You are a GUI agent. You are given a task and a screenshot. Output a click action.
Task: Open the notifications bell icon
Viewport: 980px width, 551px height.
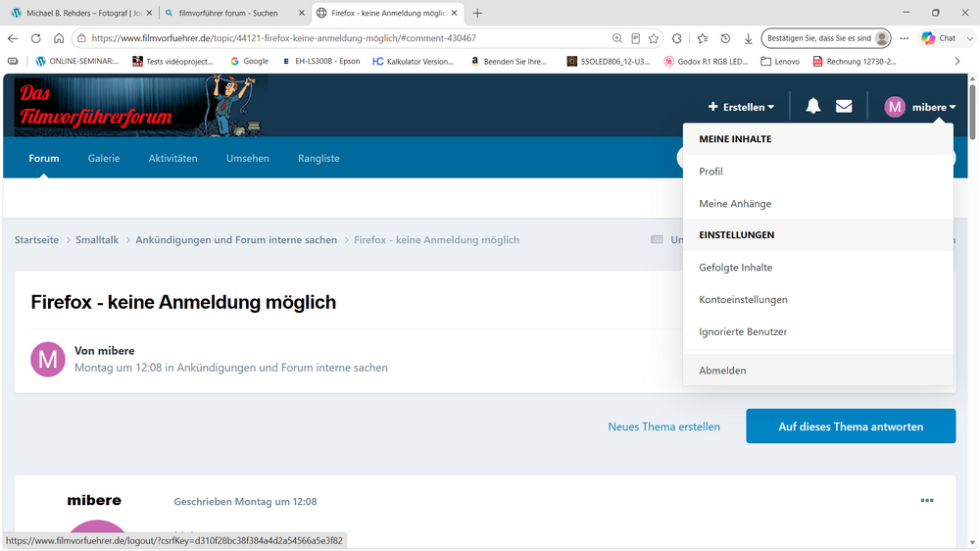pyautogui.click(x=812, y=106)
